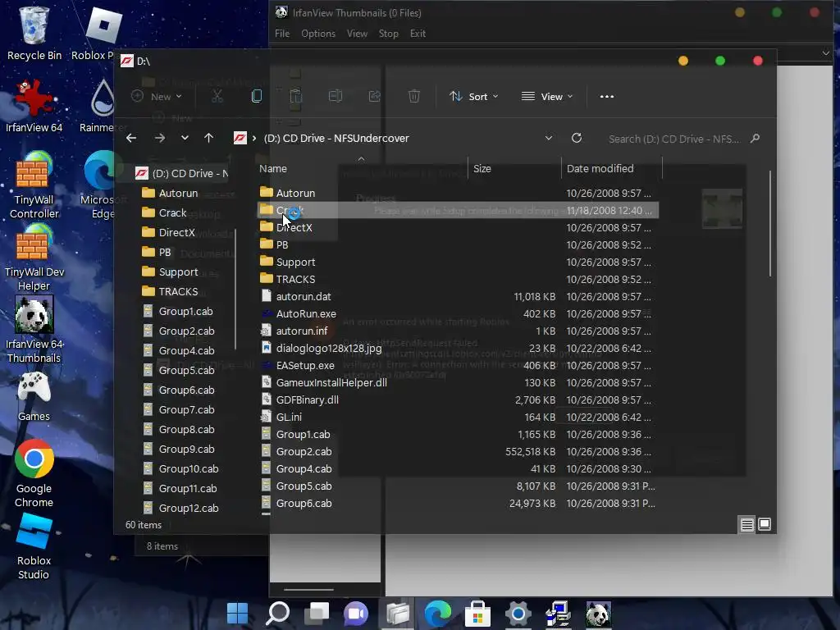Open Recycle Bin desktop icon
Viewport: 840px width, 630px height.
coord(34,33)
